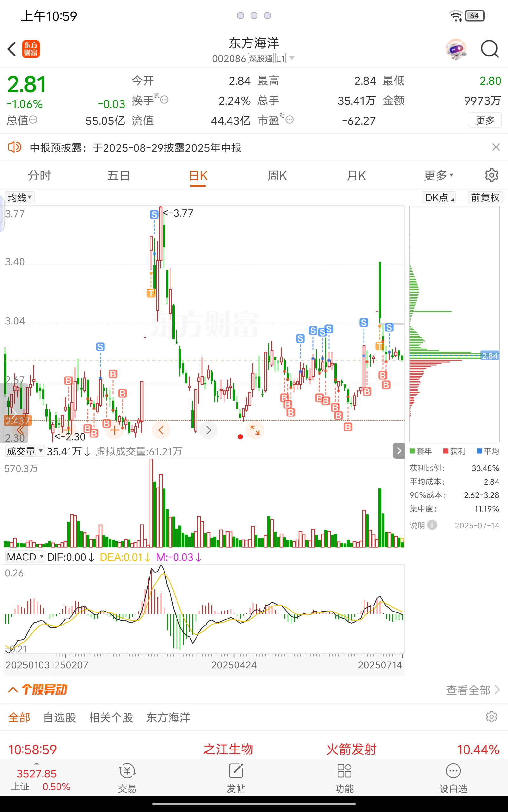This screenshot has height=812, width=508.
Task: Move chart left with orange arrow
Action: (x=161, y=430)
